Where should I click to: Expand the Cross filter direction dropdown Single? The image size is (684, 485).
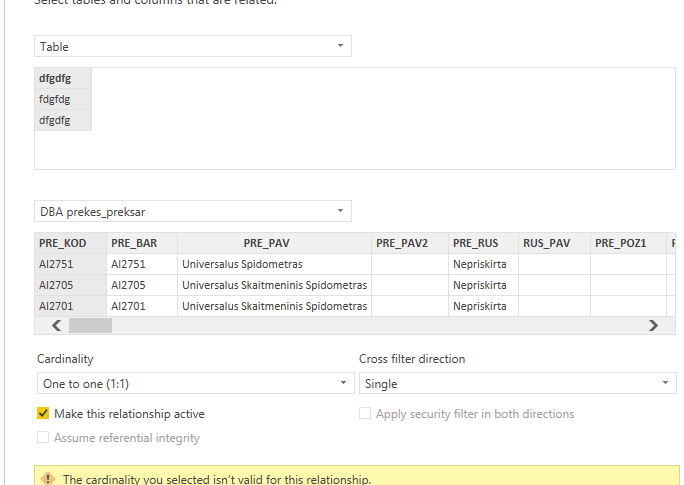pos(517,383)
